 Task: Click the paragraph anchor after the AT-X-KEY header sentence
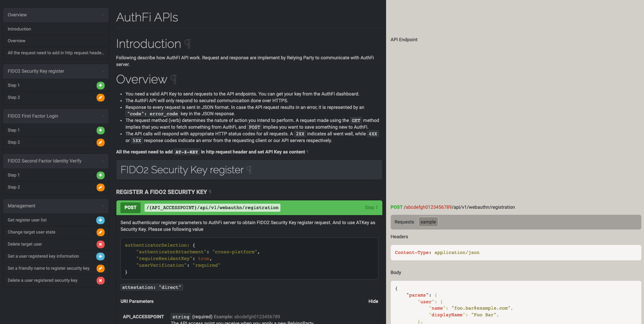[x=308, y=152]
